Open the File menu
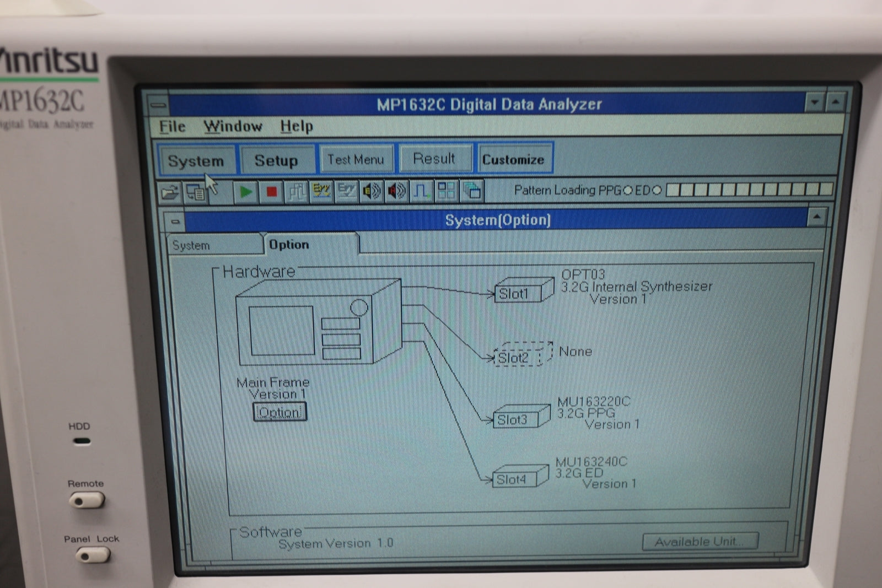The height and width of the screenshot is (588, 882). click(172, 126)
